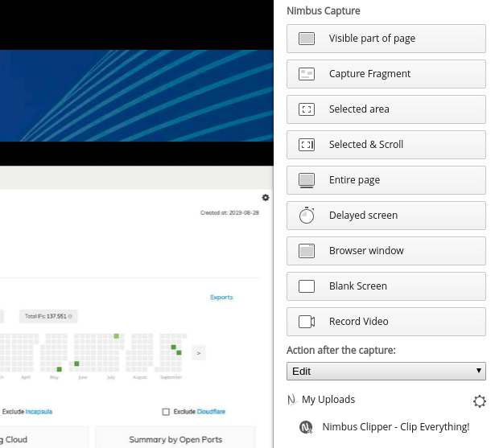Click the info icon beside Total IPs

tap(70, 316)
